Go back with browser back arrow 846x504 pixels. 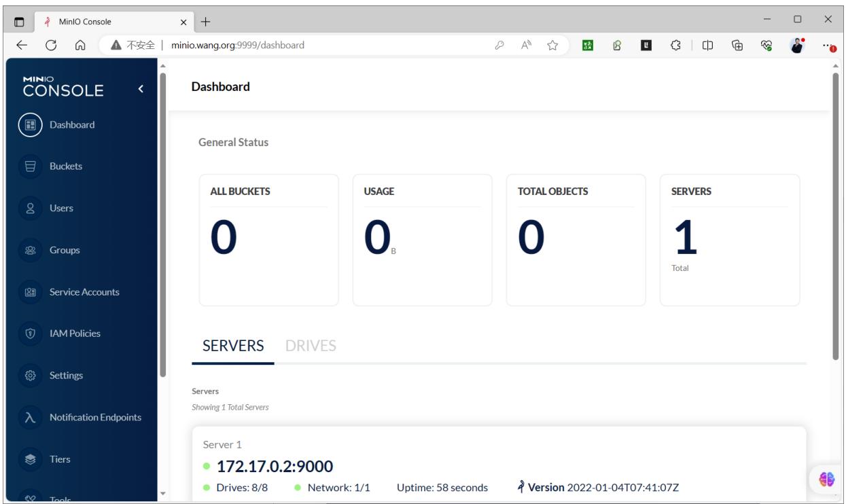22,46
